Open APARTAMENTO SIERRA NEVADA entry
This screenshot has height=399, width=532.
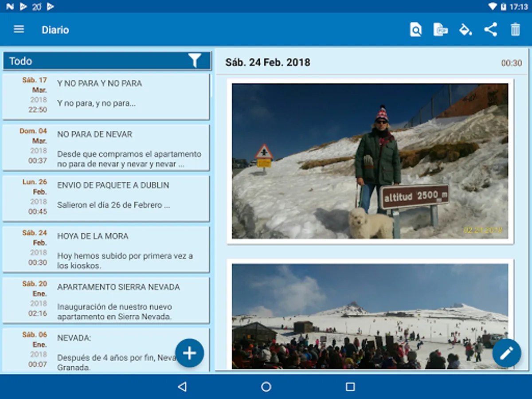(x=106, y=301)
